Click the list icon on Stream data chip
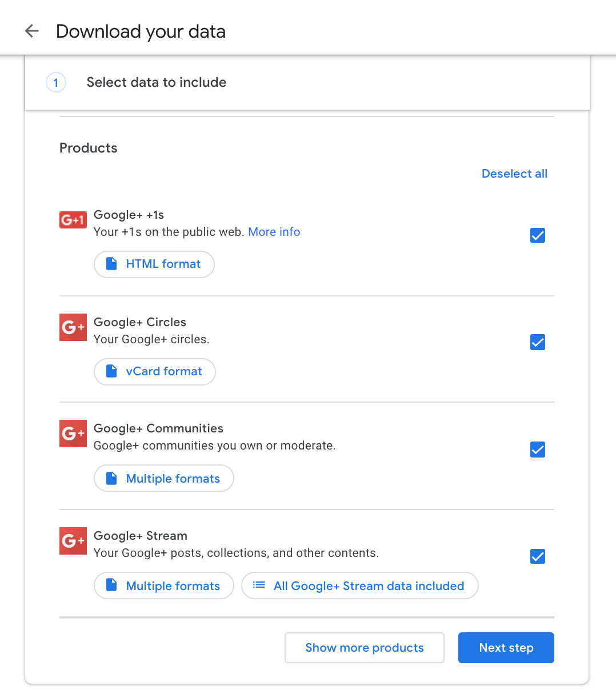Image resolution: width=616 pixels, height=690 pixels. click(259, 585)
